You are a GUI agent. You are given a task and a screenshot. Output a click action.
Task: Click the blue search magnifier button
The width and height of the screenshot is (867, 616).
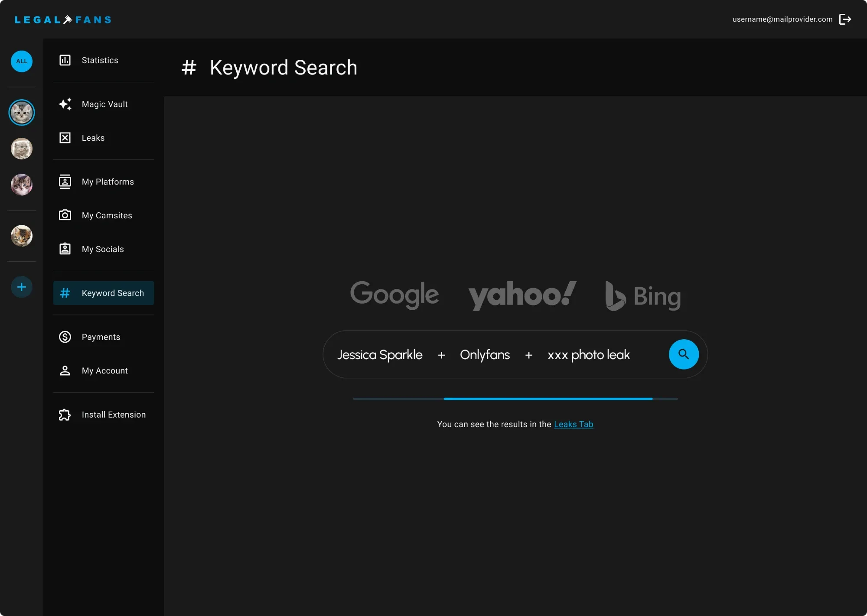(x=684, y=354)
